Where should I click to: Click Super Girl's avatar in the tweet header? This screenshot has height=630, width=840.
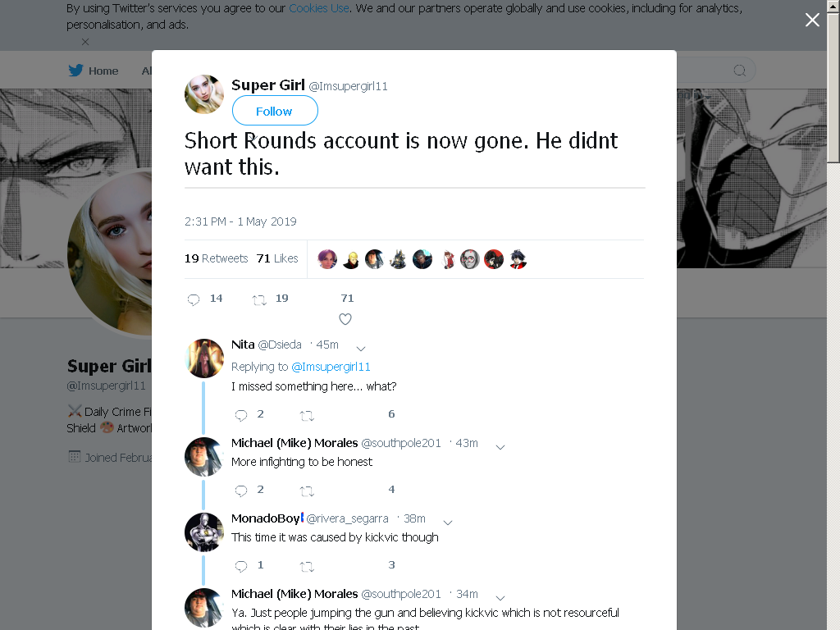(x=204, y=94)
